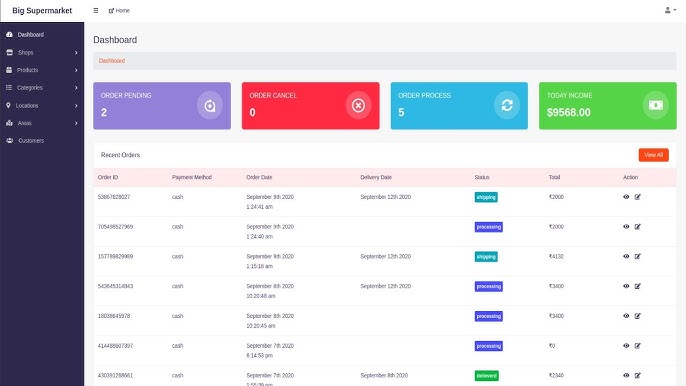The image size is (686, 386).
Task: Expand the Shops sidebar menu
Action: tap(42, 53)
